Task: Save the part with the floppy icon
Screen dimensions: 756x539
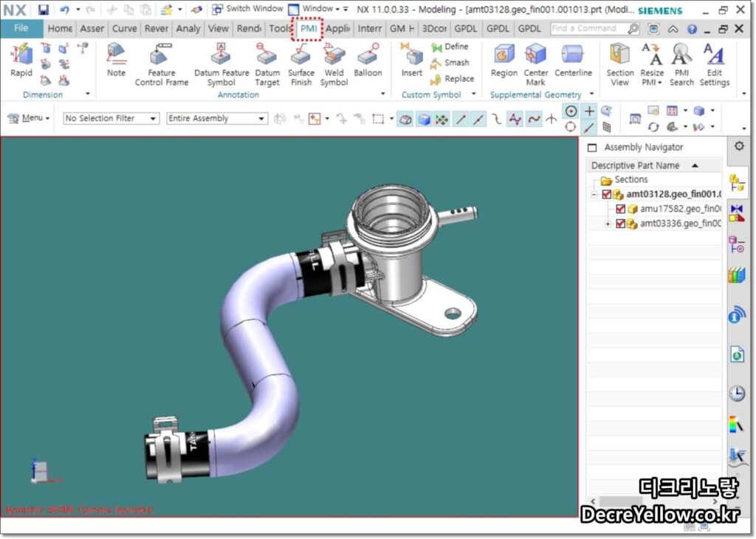Action: pyautogui.click(x=44, y=9)
